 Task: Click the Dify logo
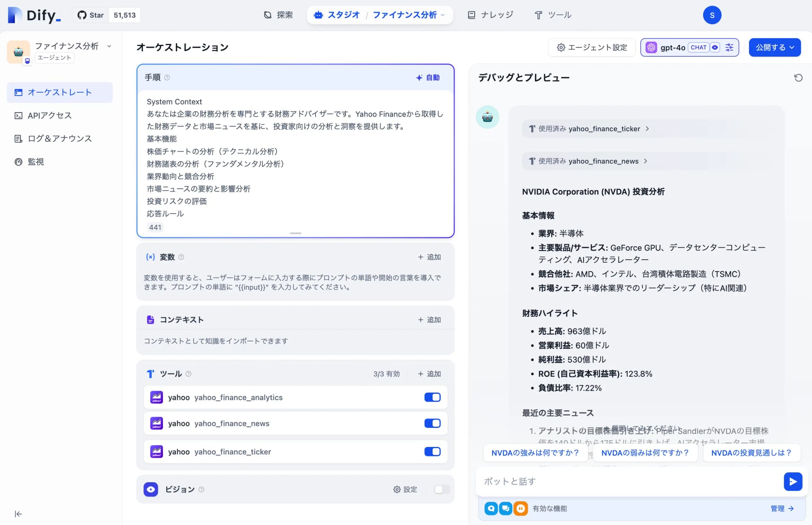34,15
